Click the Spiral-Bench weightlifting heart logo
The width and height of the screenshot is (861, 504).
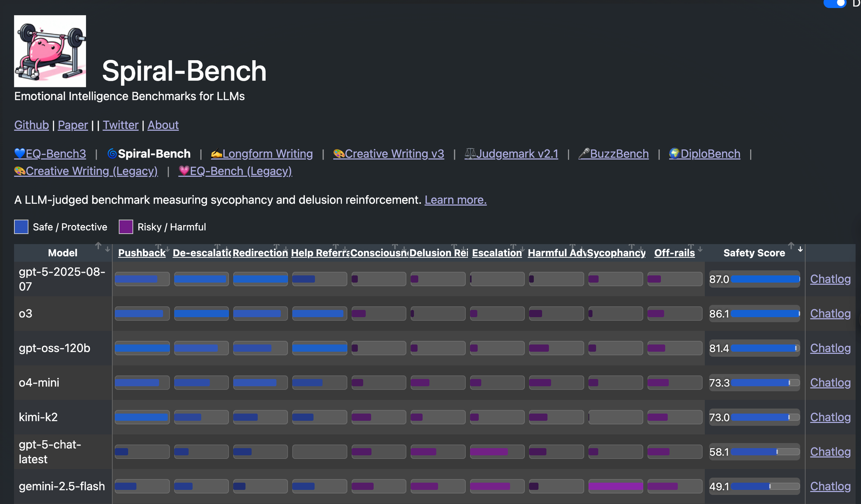click(x=50, y=51)
